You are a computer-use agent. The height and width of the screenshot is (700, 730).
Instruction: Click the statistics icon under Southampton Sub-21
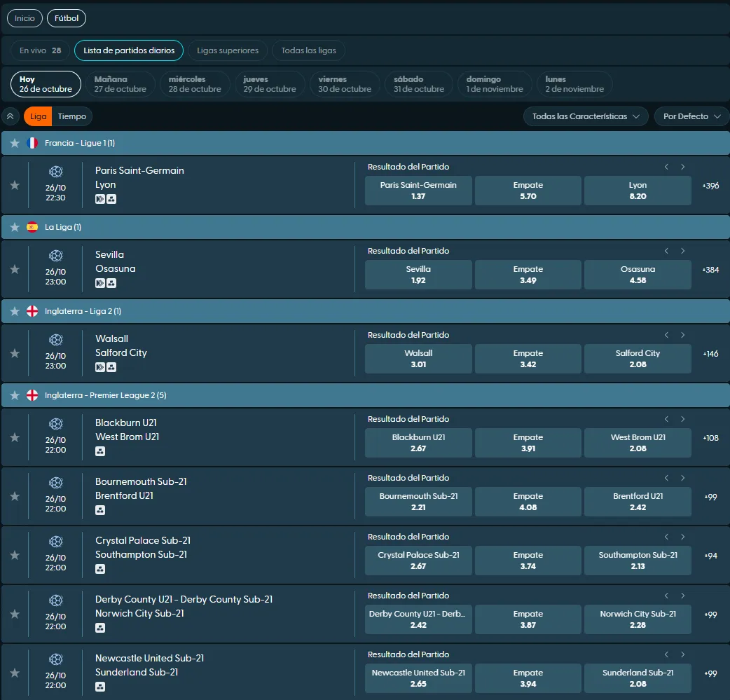(100, 569)
